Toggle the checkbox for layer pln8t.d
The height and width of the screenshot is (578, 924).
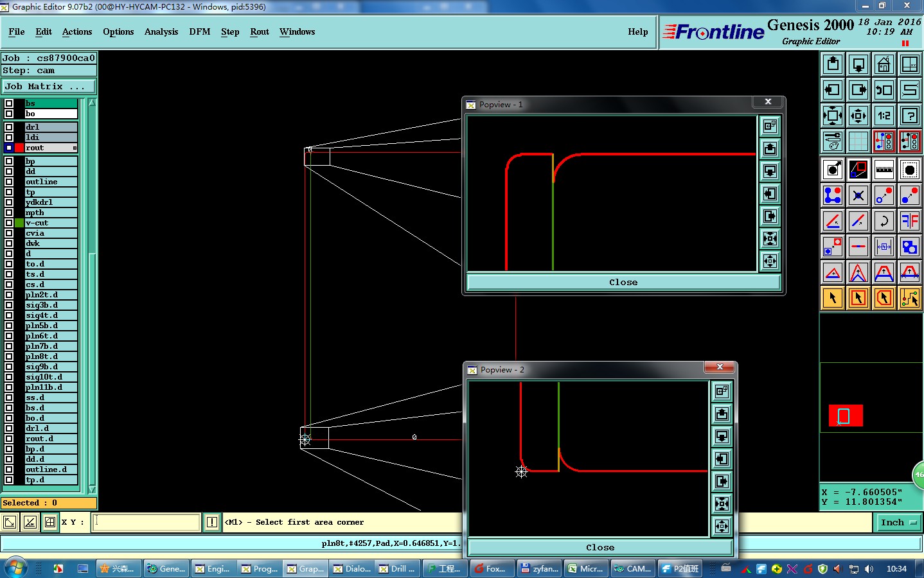(x=9, y=356)
